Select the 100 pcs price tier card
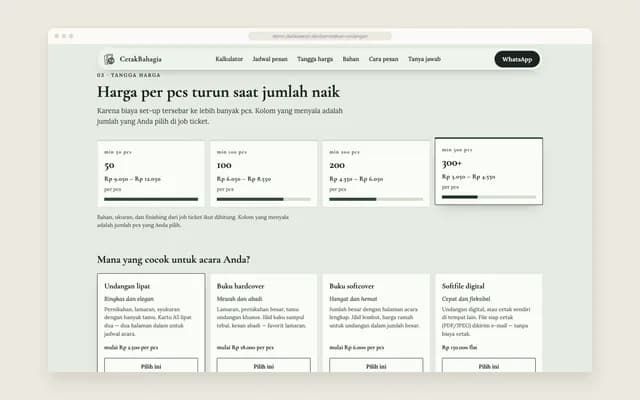The height and width of the screenshot is (400, 640). coord(264,174)
